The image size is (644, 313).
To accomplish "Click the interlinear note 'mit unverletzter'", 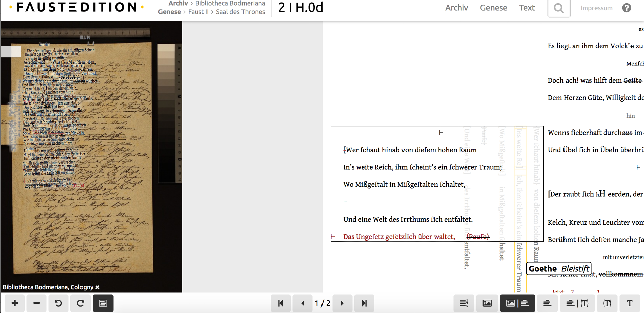I will point(623,257).
